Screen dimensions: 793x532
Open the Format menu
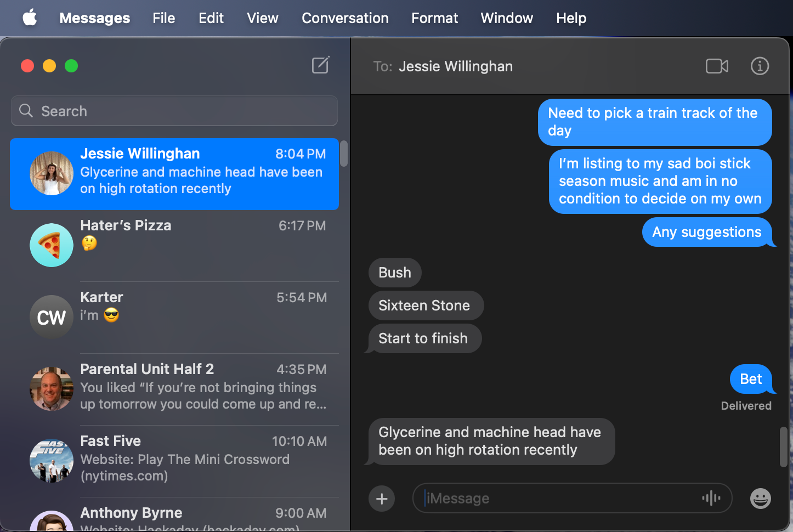[x=435, y=18]
